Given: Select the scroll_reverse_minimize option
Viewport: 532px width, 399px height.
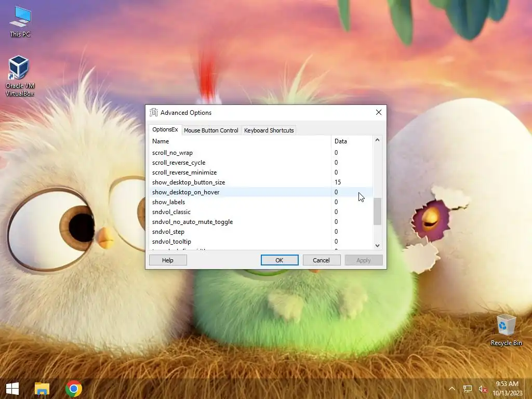Looking at the screenshot, I should tap(261, 172).
